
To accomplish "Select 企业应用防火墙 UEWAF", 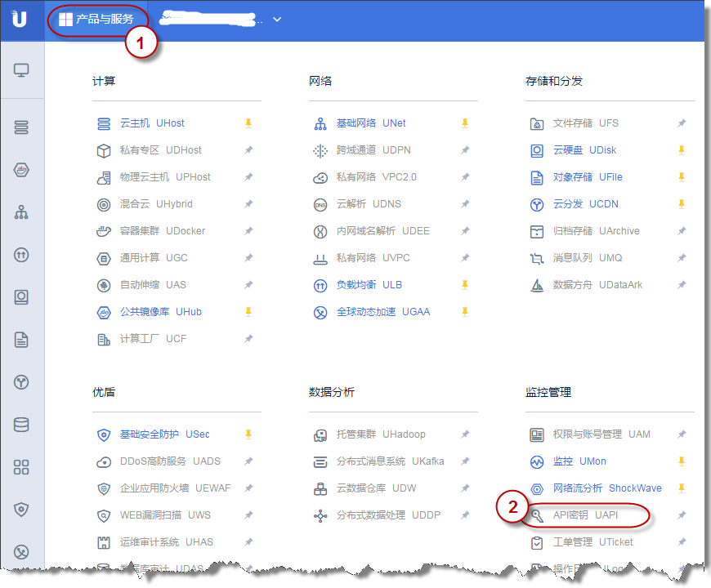I will click(x=175, y=488).
